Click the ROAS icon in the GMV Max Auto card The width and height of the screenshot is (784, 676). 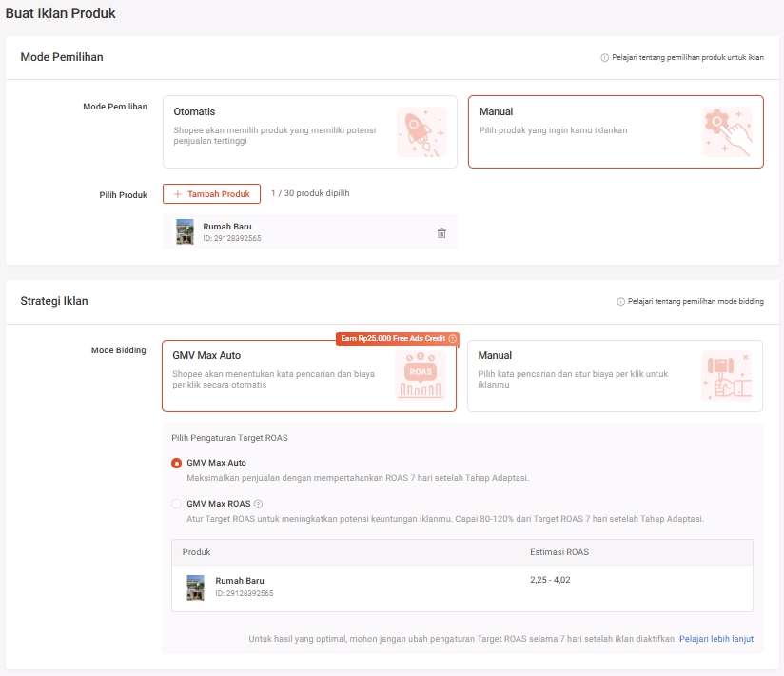(x=421, y=375)
